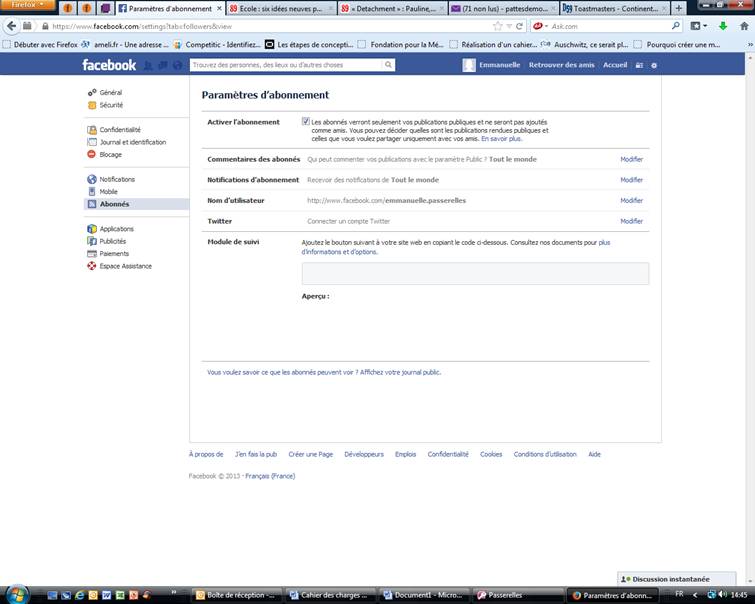Bookmark page with star icon
This screenshot has height=604, width=755.
[498, 26]
